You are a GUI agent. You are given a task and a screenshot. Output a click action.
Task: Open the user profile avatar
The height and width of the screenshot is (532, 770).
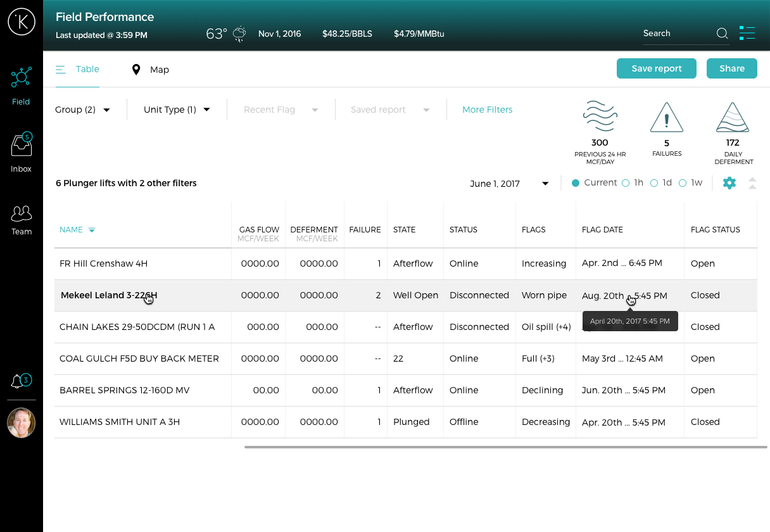pos(21,422)
